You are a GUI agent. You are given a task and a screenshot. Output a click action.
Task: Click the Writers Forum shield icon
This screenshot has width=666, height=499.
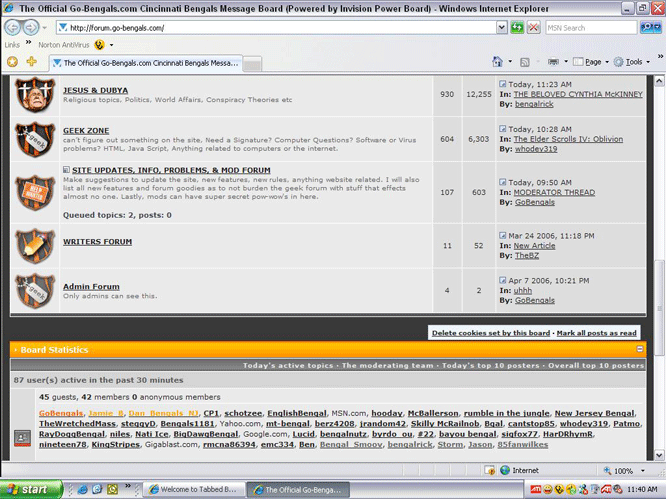pyautogui.click(x=34, y=244)
